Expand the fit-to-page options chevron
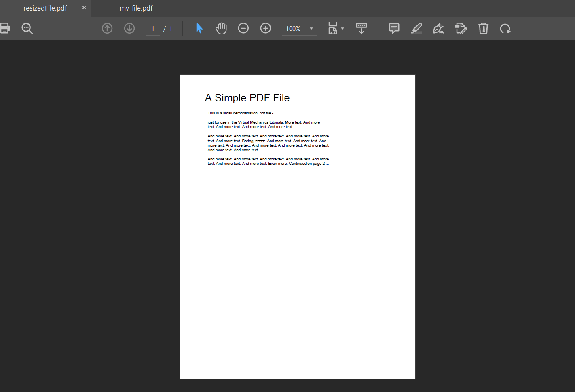This screenshot has height=392, width=575. click(342, 28)
